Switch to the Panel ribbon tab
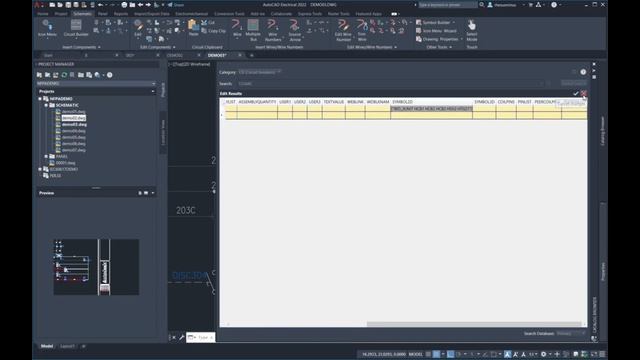The image size is (640, 360). coord(102,14)
